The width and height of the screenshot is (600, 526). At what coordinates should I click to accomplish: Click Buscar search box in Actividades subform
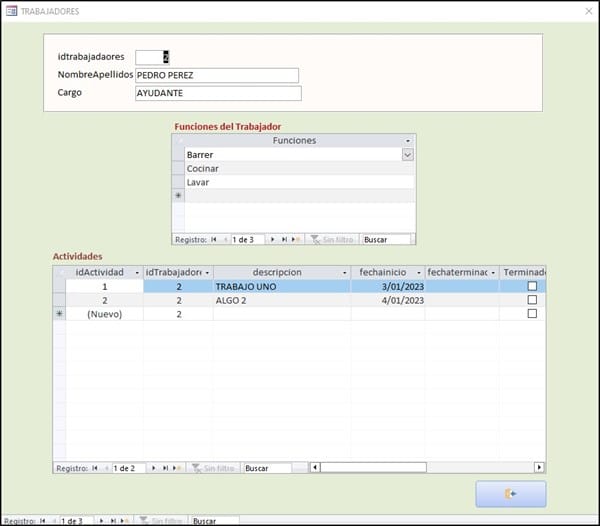268,468
